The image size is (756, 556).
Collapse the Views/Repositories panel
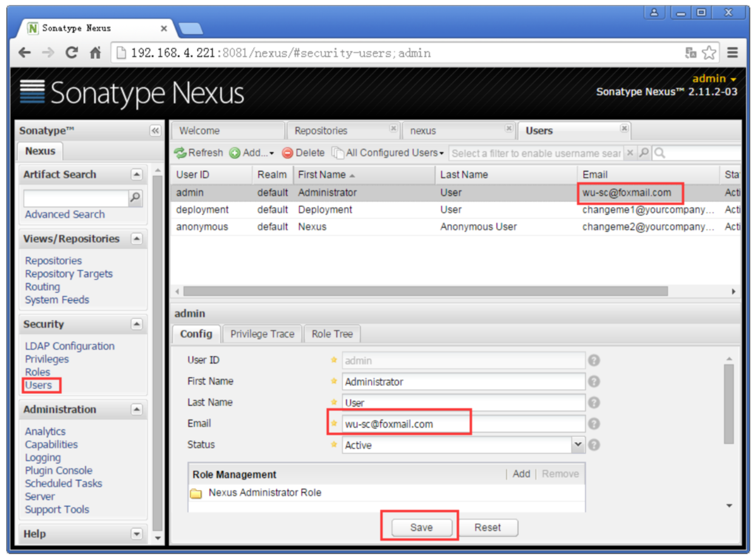pos(137,239)
